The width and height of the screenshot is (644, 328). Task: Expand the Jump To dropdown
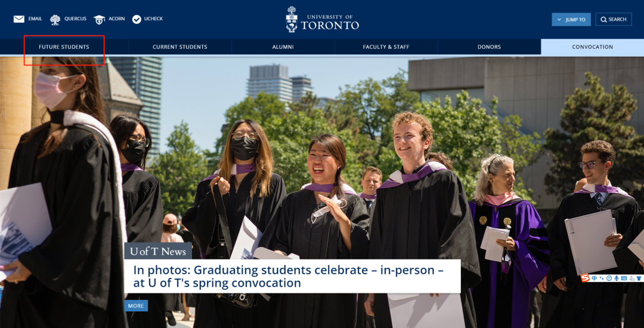(571, 19)
